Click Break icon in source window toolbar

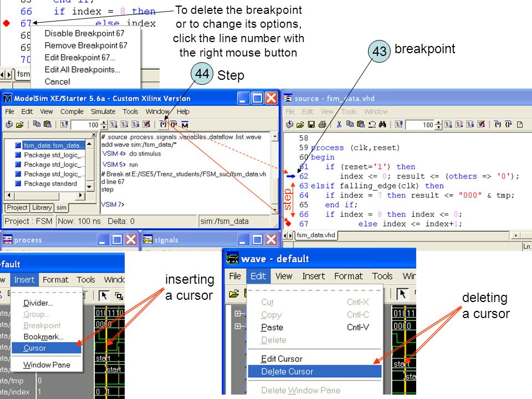(x=481, y=125)
